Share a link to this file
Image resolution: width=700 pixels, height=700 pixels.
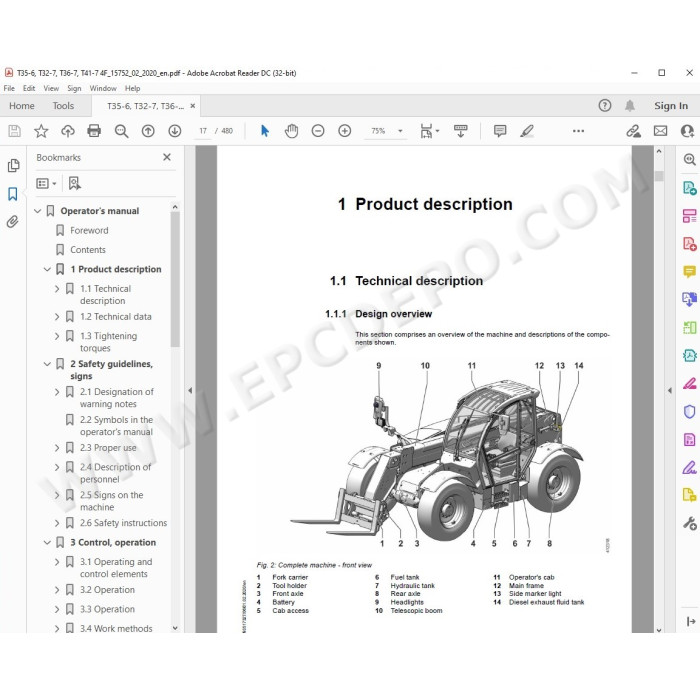(633, 131)
